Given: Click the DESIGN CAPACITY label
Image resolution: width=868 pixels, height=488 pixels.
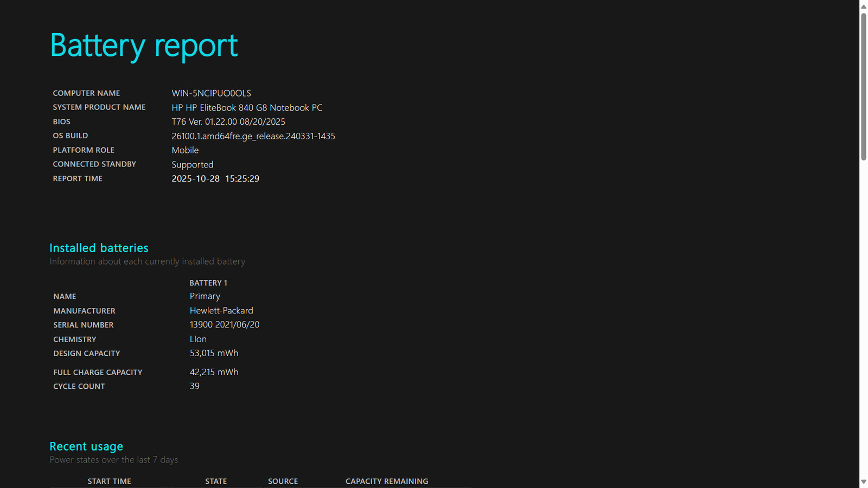Looking at the screenshot, I should click(x=87, y=354).
